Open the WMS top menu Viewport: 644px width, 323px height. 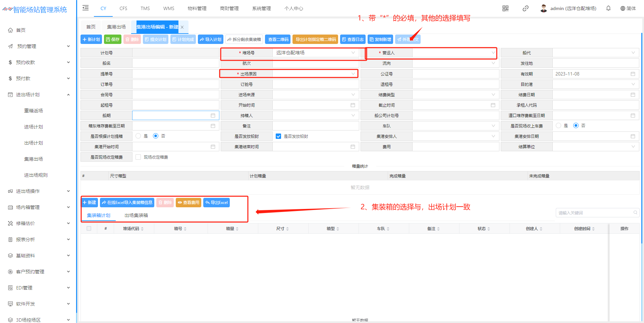click(x=168, y=8)
